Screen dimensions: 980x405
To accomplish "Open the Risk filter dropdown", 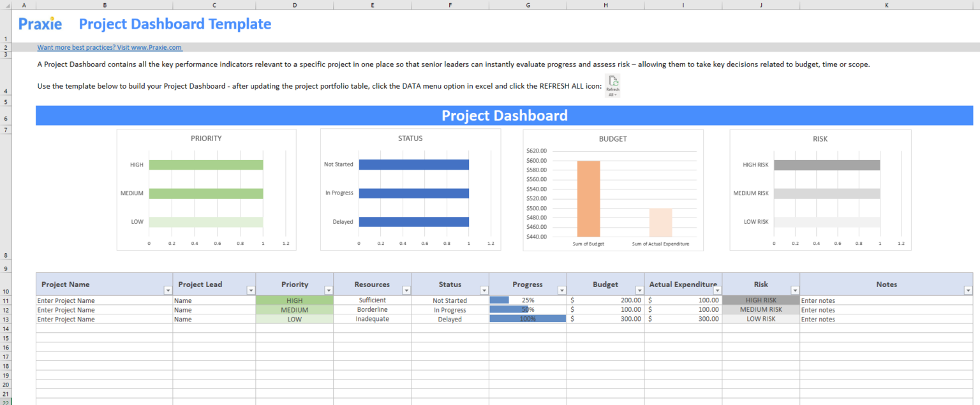I will [x=795, y=290].
